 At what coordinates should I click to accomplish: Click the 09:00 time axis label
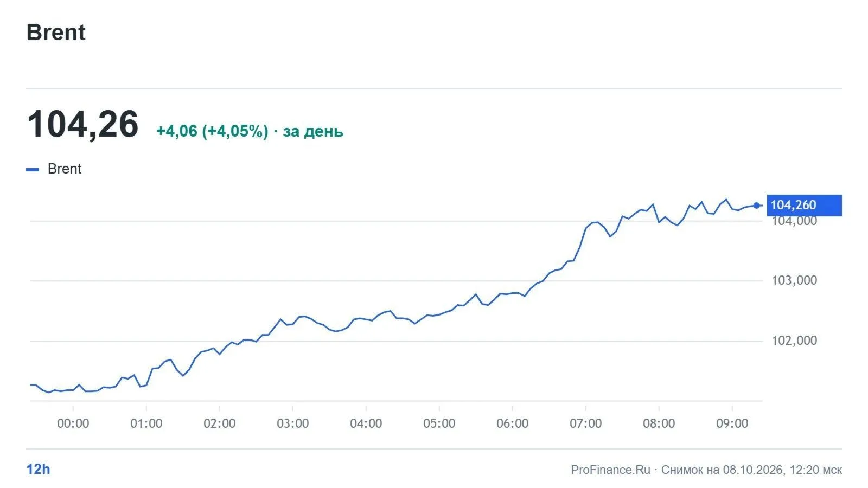732,423
